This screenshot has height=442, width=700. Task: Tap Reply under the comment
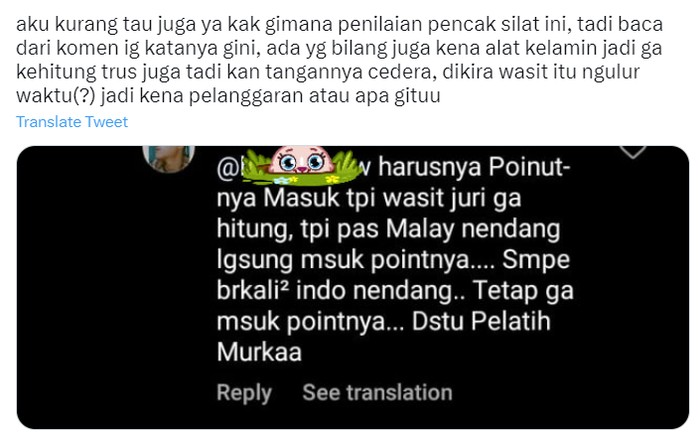tap(244, 392)
